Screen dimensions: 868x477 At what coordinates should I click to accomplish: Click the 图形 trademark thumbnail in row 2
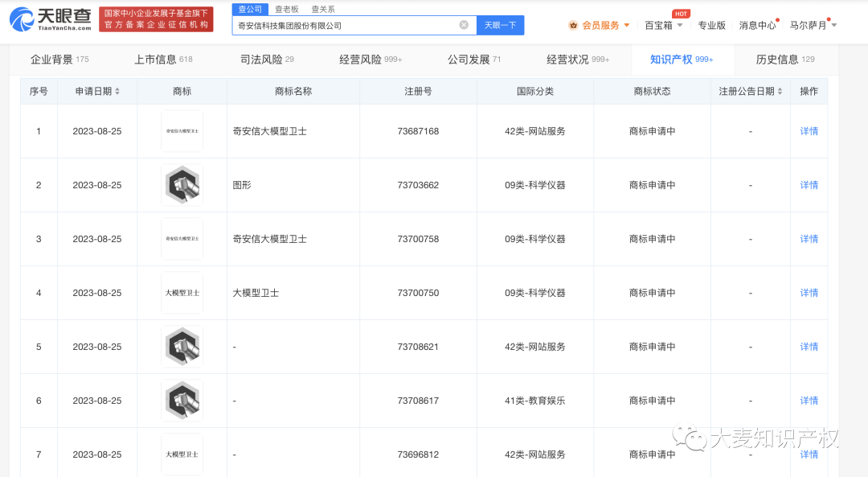coord(182,184)
